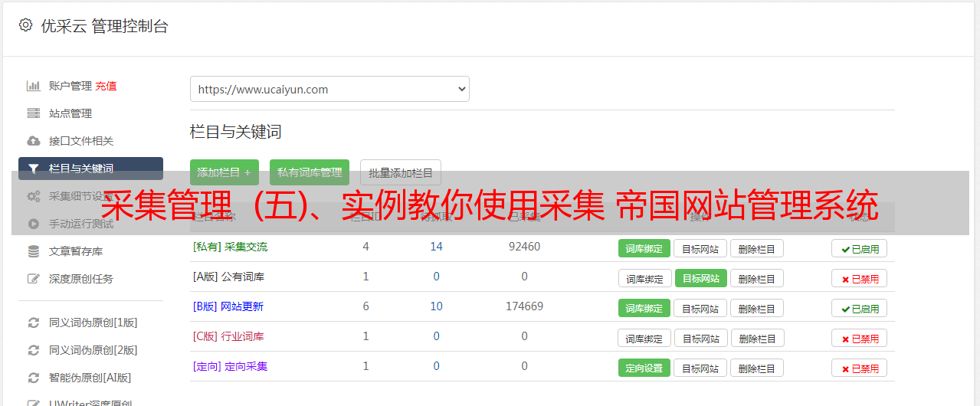Click 删除栏目 in the 网站更新 row
980x406 pixels.
click(757, 308)
